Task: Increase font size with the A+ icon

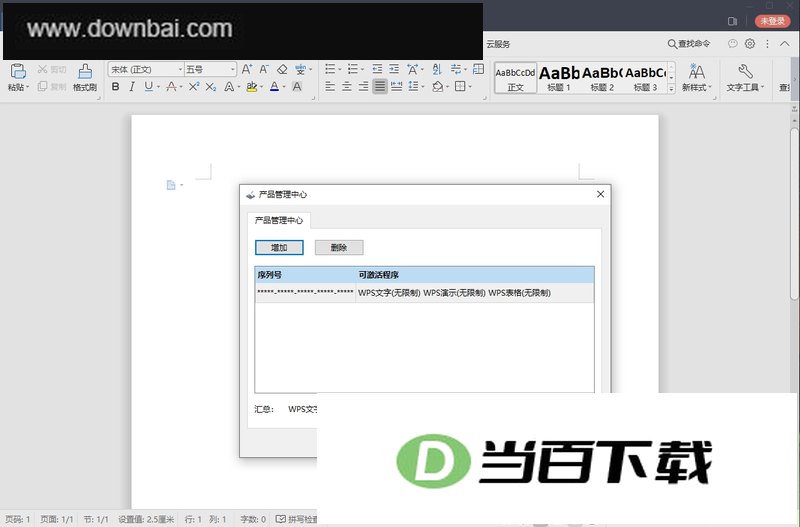Action: click(x=247, y=69)
